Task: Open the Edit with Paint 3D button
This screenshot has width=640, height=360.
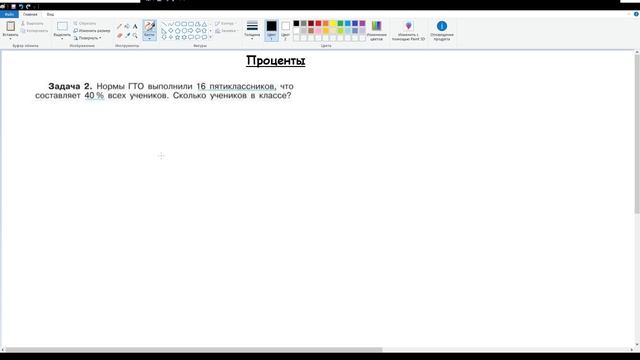Action: (408, 30)
